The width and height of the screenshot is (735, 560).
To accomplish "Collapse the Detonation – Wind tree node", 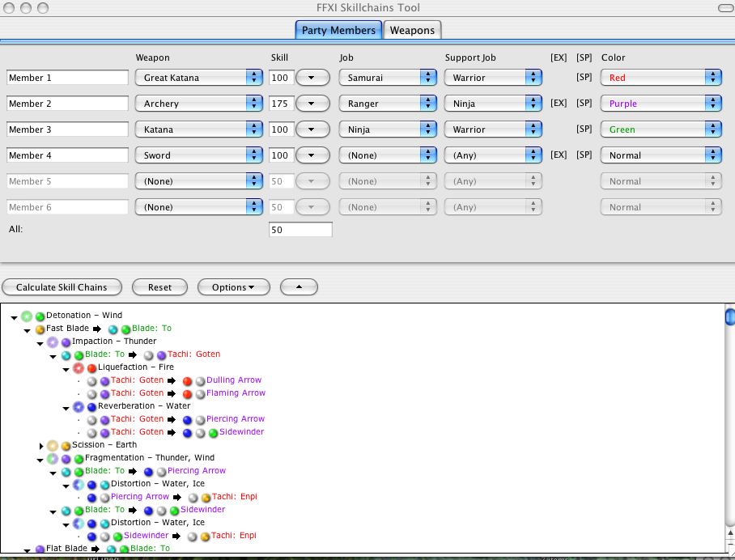I will [14, 318].
